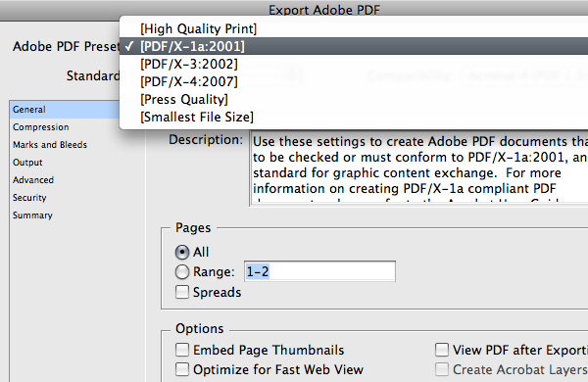This screenshot has height=382, width=588.
Task: Select the All pages radio button
Action: point(182,253)
